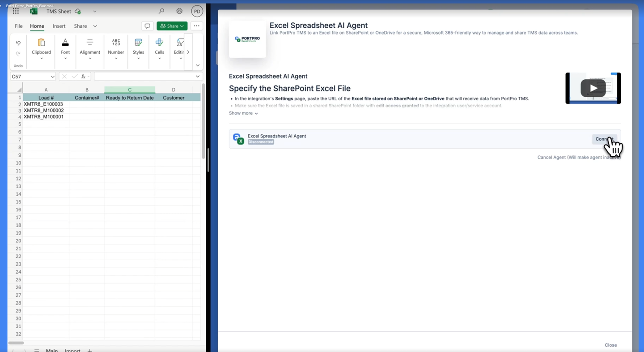Select the Share ribbon tab
The image size is (644, 352).
(x=80, y=26)
